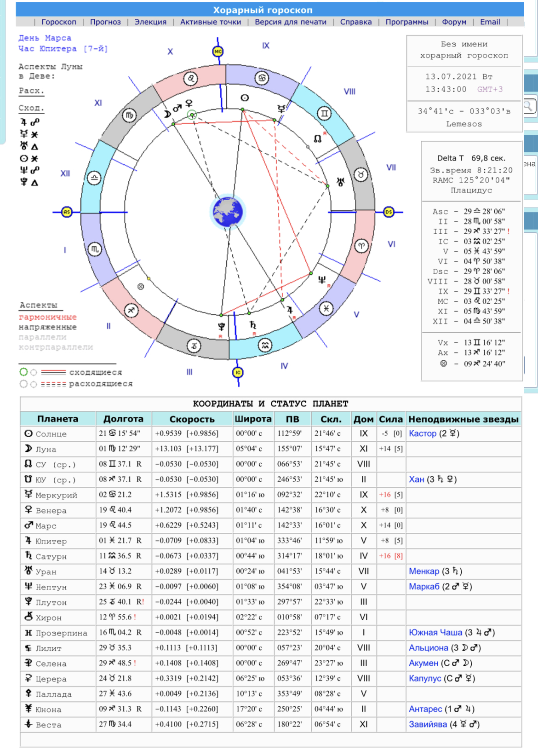538x756 pixels.
Task: Select the Virgo sign on the zodiac ring
Action: tap(130, 115)
